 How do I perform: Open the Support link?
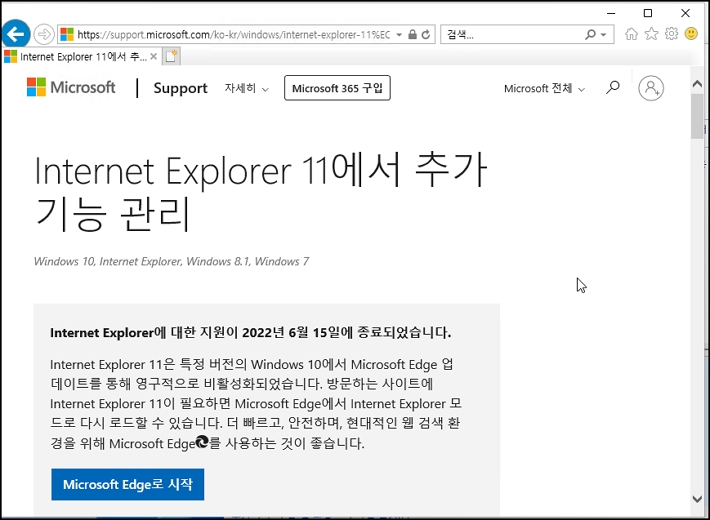[180, 88]
